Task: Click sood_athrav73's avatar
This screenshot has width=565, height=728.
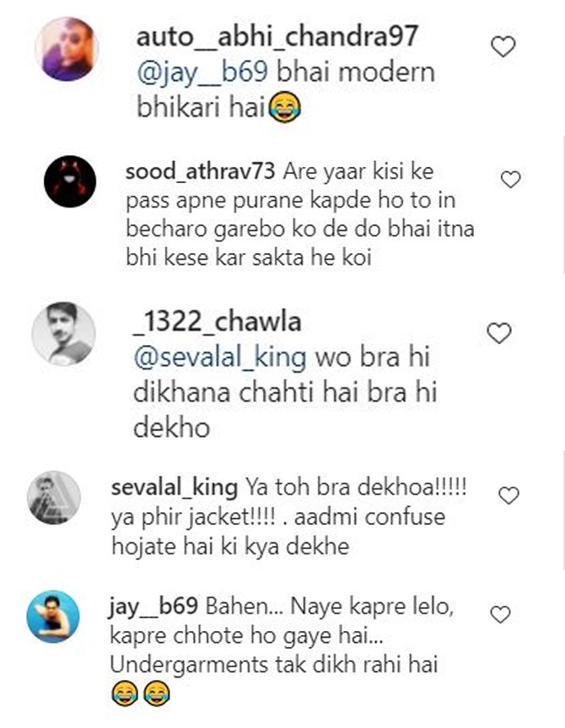Action: click(69, 181)
